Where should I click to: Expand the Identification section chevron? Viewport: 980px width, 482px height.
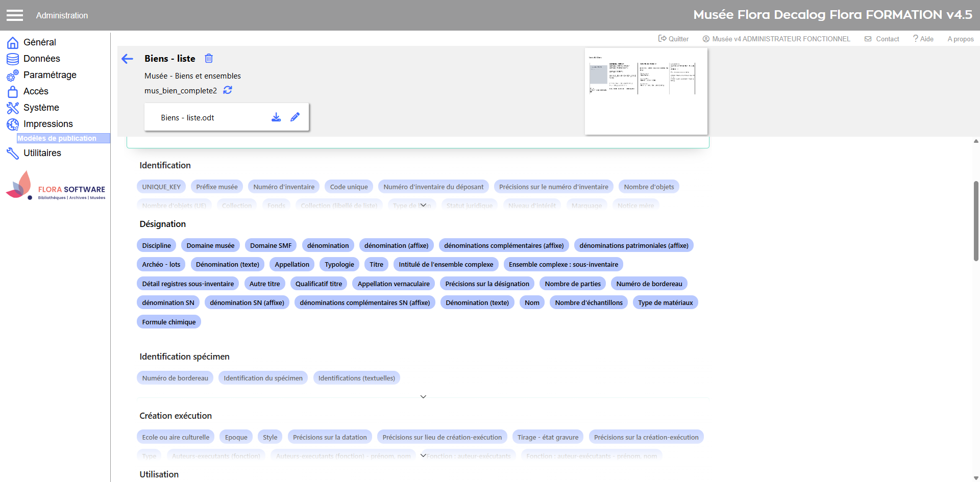pyautogui.click(x=423, y=205)
